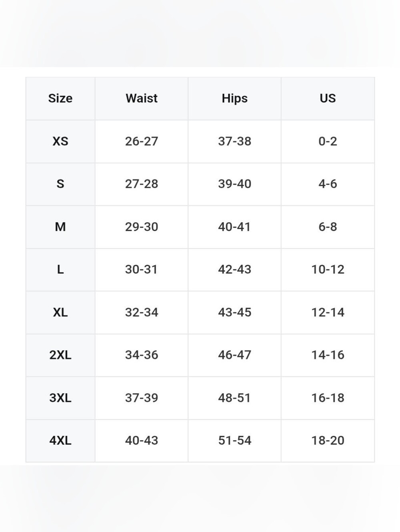
Task: Click the US column header
Action: point(328,98)
